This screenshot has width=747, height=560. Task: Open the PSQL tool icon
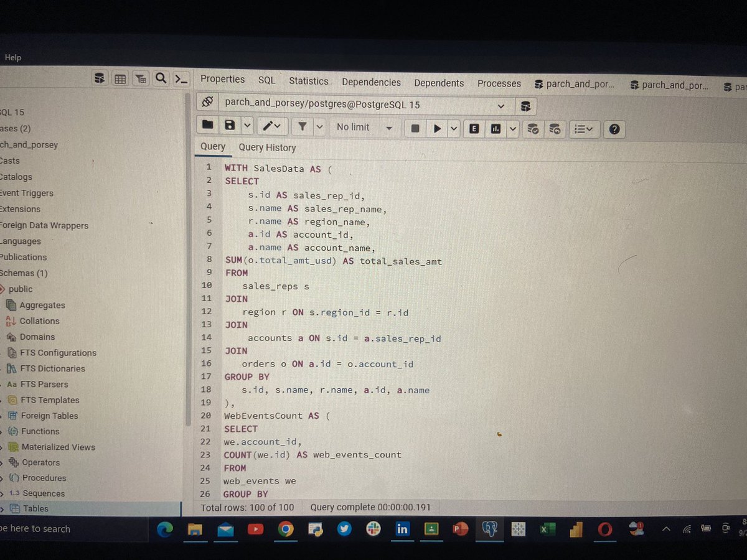(181, 79)
